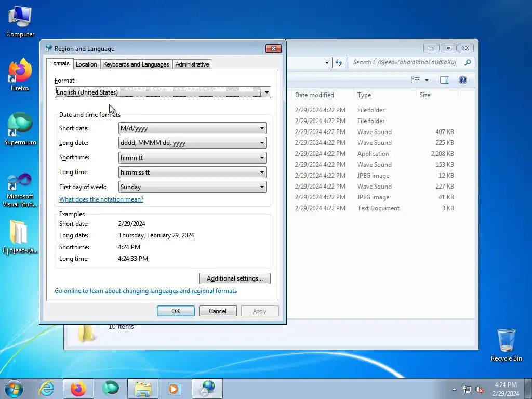Show hidden tray icons arrow
The width and height of the screenshot is (532, 399).
[x=454, y=389]
